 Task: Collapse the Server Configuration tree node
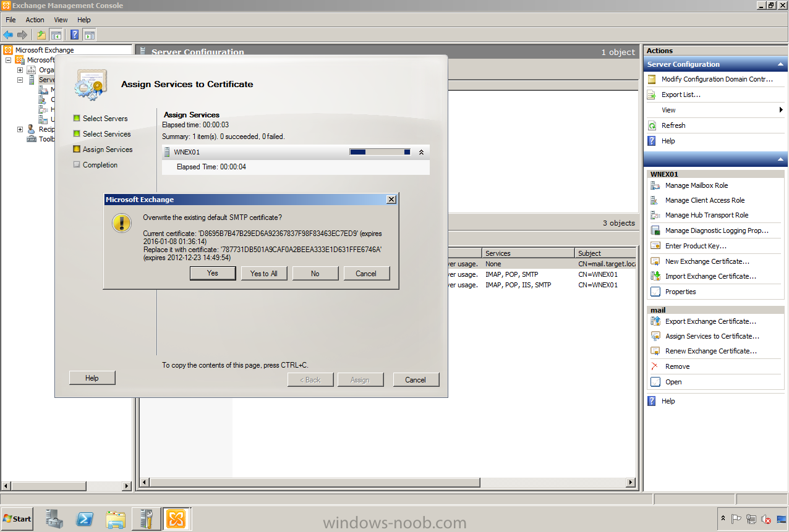(x=20, y=80)
